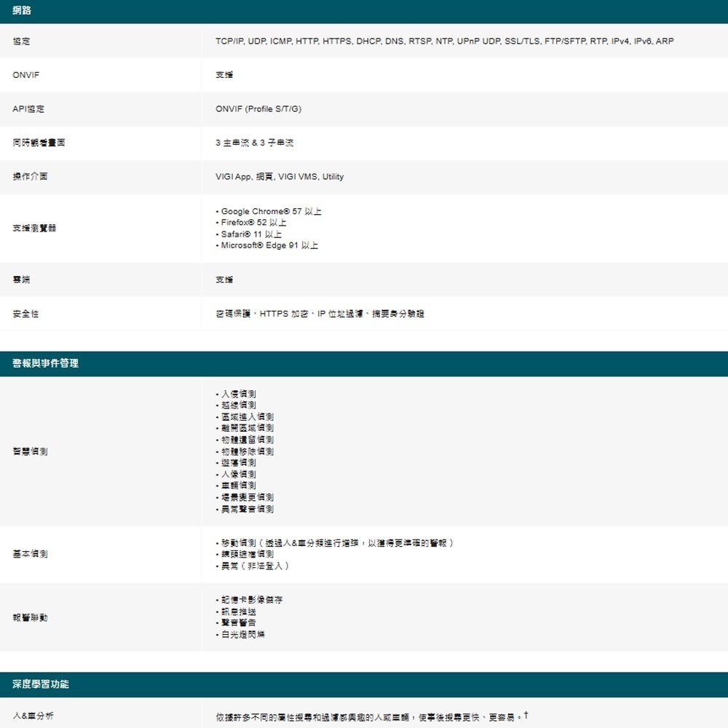Click the 'VIGI App, 網頁, VIGI VMS, Utility' value
This screenshot has height=728, width=728.
coord(280,176)
